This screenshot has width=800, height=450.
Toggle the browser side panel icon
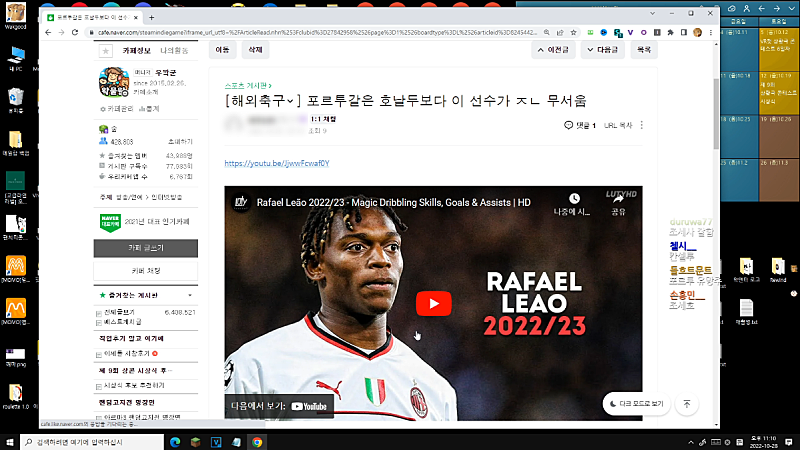[684, 32]
